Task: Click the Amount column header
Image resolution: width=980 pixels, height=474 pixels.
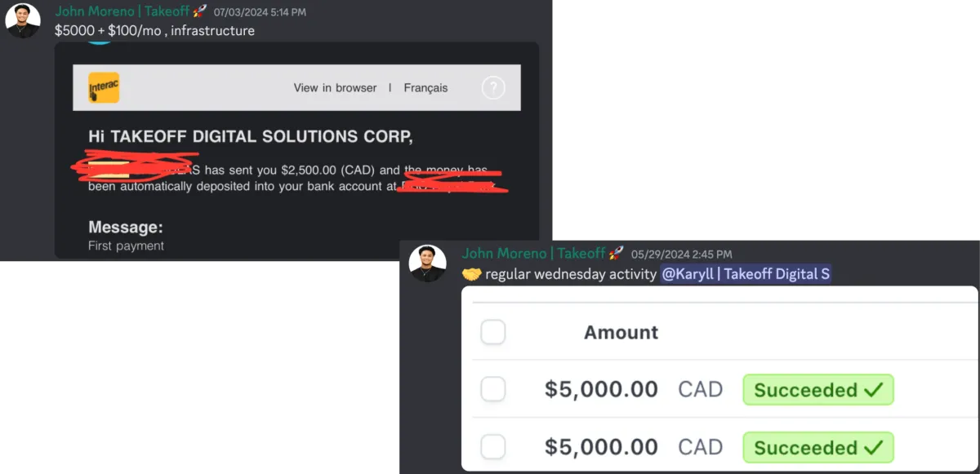Action: [x=621, y=332]
